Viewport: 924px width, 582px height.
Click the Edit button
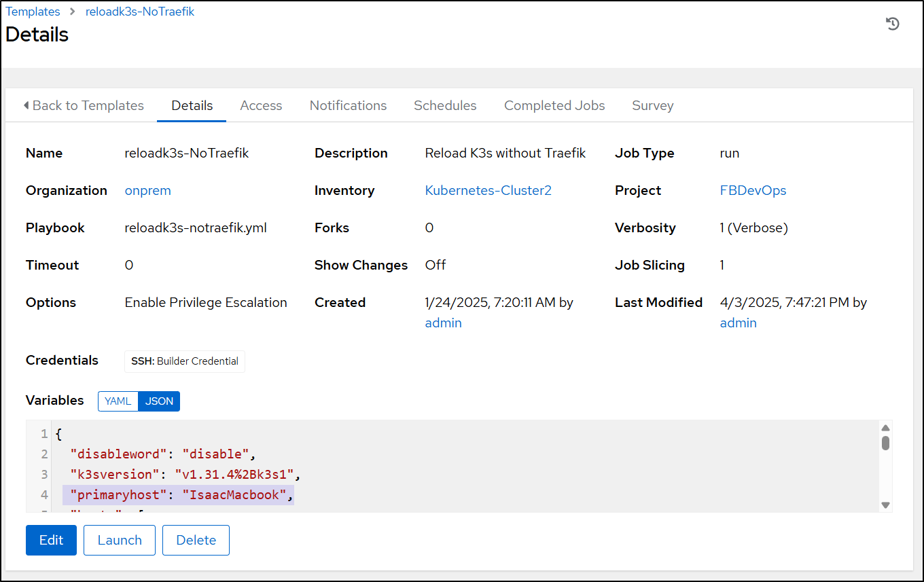click(x=51, y=540)
